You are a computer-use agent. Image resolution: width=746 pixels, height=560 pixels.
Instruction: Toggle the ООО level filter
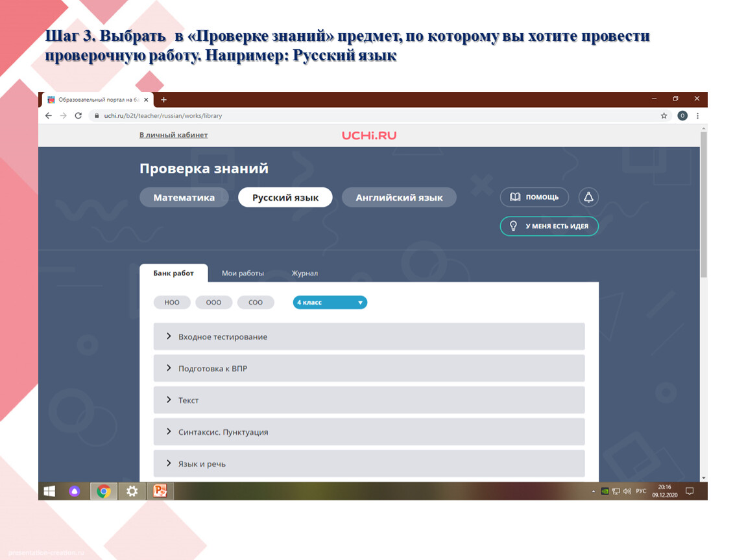click(x=213, y=303)
